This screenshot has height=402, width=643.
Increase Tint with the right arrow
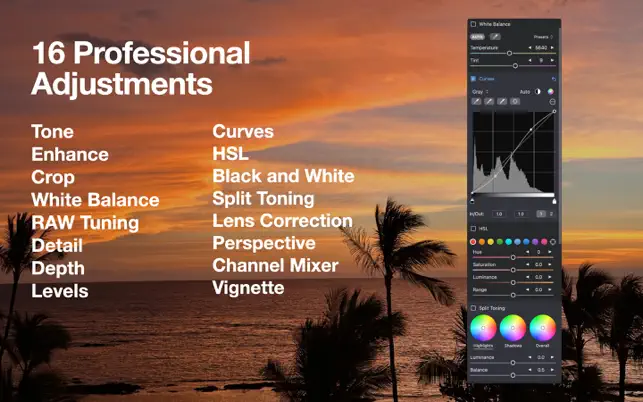point(552,60)
